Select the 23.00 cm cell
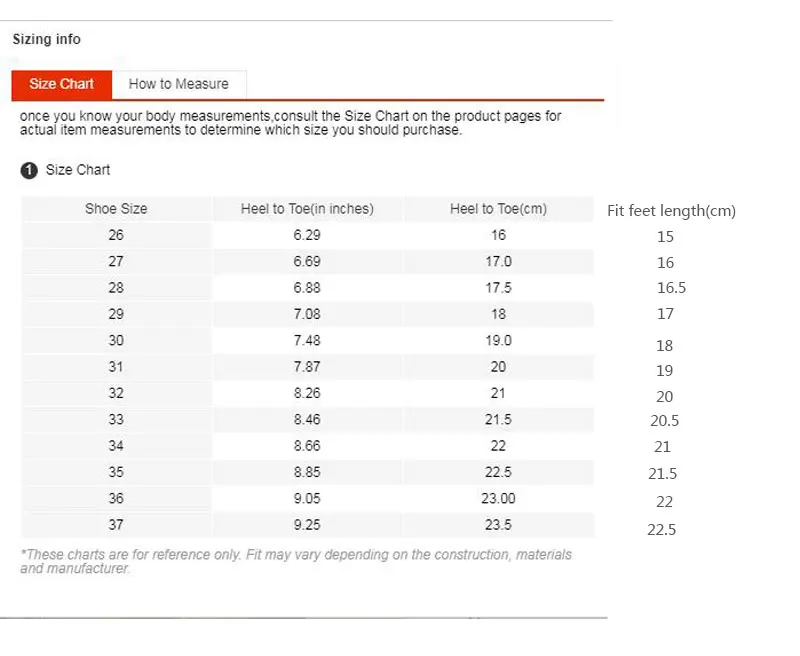800x656 pixels. click(498, 498)
